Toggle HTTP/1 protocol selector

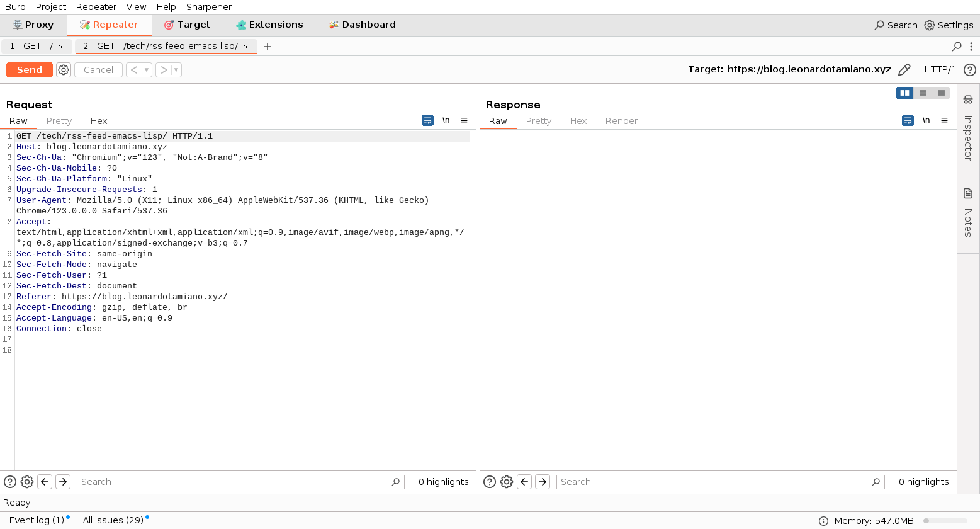click(x=940, y=70)
